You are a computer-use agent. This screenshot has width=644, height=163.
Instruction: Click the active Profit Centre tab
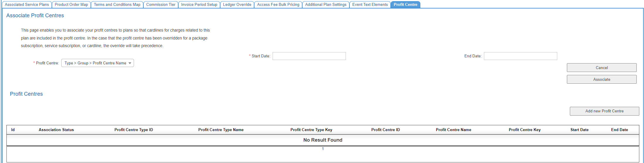tap(405, 5)
